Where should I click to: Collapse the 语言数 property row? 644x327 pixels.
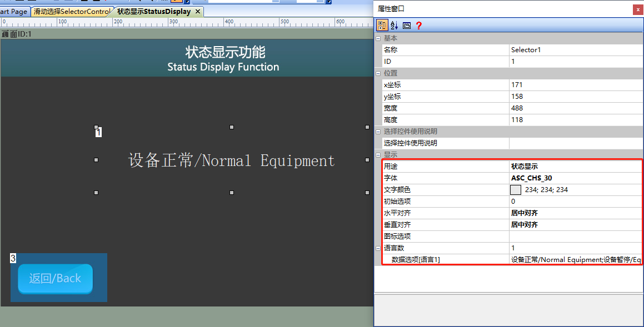pos(378,248)
